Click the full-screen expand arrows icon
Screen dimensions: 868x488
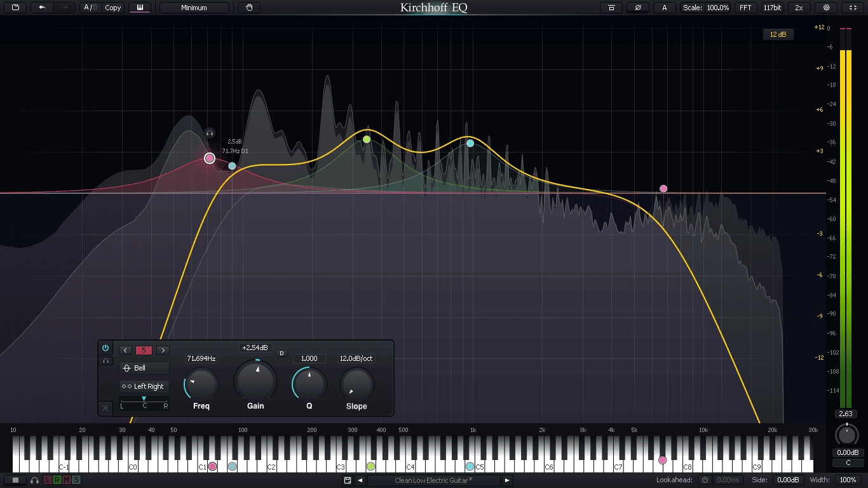[853, 8]
